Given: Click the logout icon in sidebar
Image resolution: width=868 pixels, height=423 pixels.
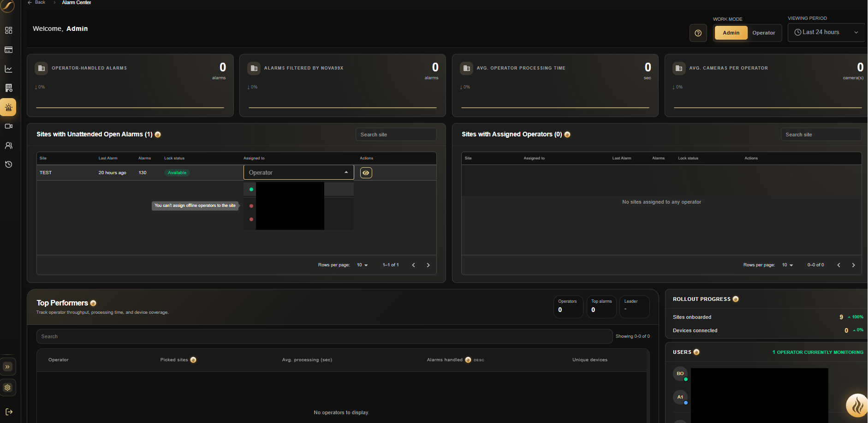Looking at the screenshot, I should pyautogui.click(x=9, y=412).
